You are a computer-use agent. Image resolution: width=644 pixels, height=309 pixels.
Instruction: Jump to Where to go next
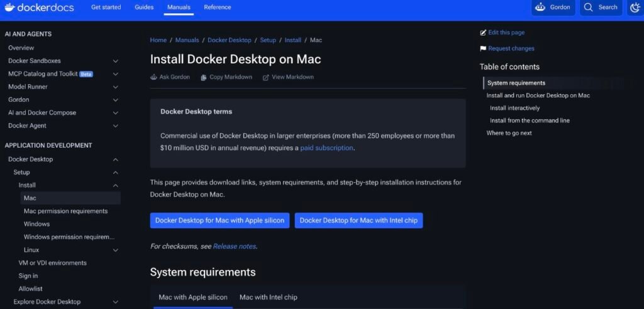(509, 133)
